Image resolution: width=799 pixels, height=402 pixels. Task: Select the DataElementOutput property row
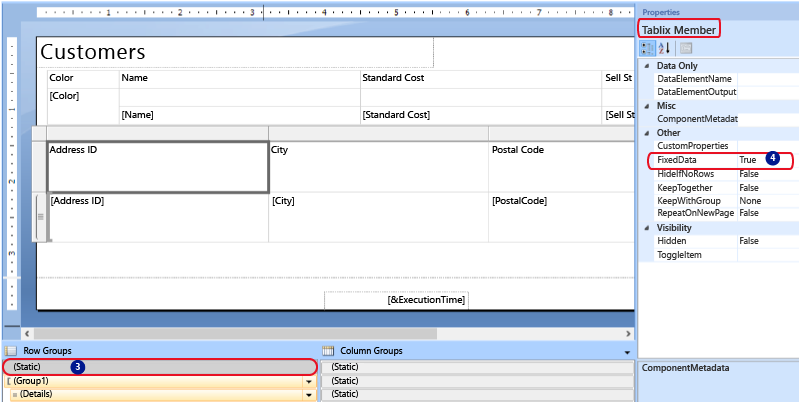(727, 92)
